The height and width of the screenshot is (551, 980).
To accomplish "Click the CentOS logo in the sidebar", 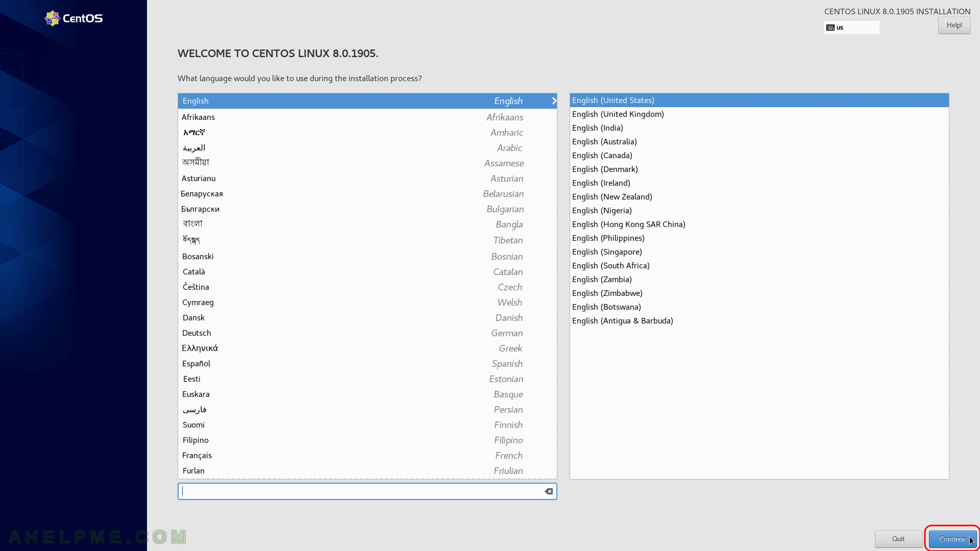I will point(73,18).
